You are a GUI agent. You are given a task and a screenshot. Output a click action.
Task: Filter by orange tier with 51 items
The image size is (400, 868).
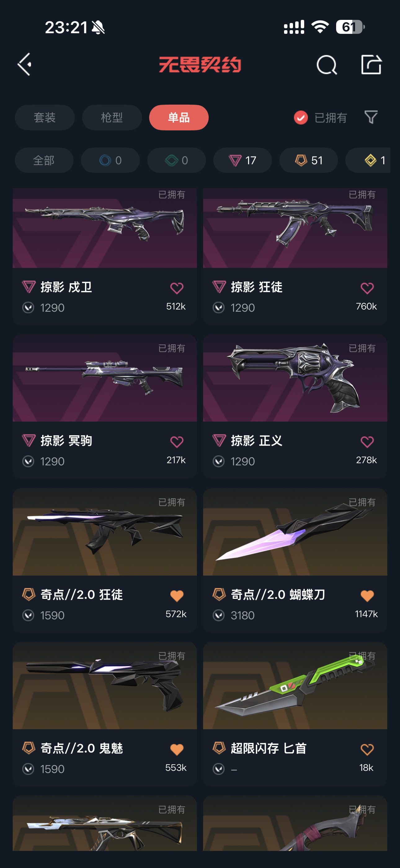pos(309,160)
